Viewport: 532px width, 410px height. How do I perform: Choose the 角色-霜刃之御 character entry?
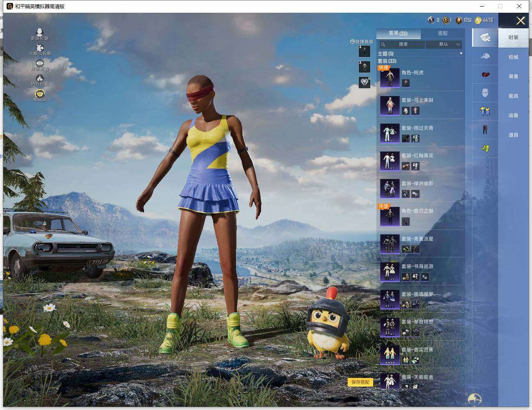click(417, 211)
